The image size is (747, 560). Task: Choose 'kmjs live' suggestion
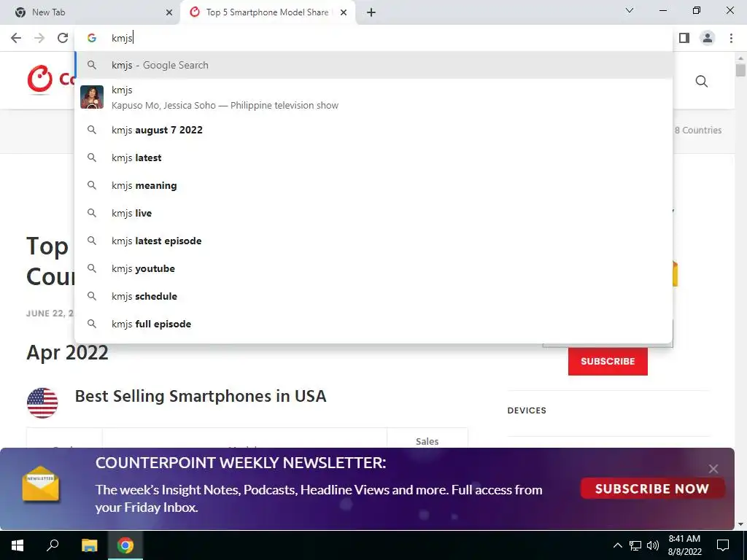click(x=374, y=213)
